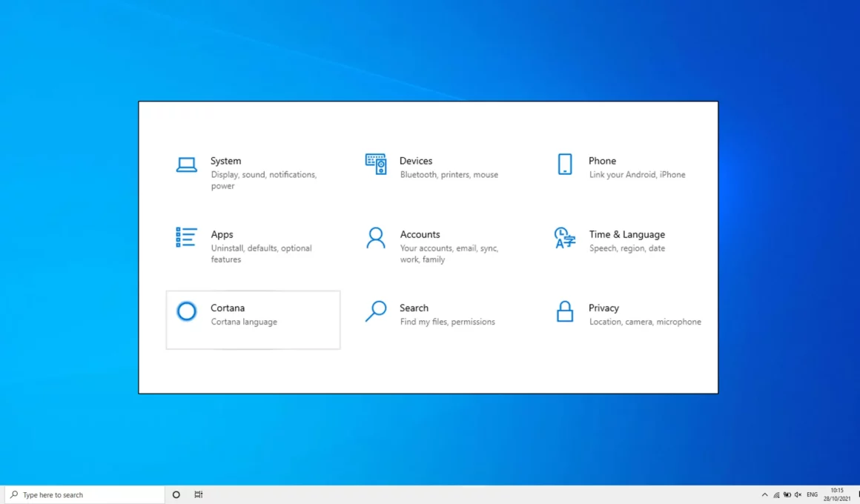The height and width of the screenshot is (504, 860).
Task: Click the Accounts person icon
Action: (376, 238)
